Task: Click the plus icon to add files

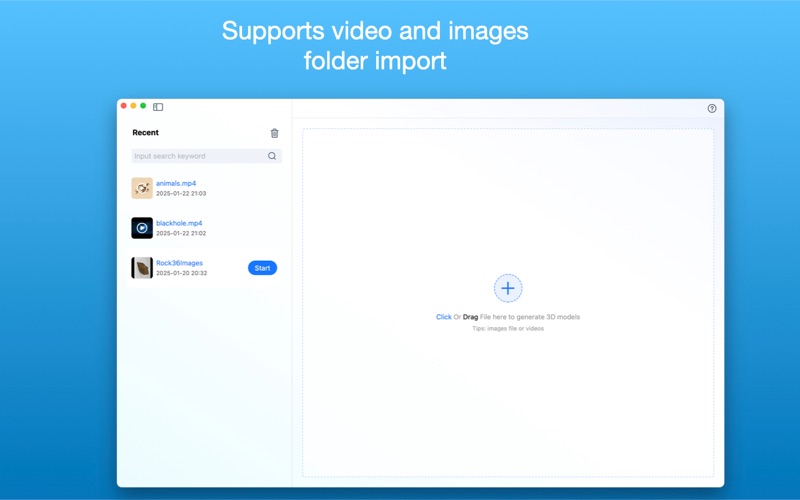Action: [x=508, y=288]
